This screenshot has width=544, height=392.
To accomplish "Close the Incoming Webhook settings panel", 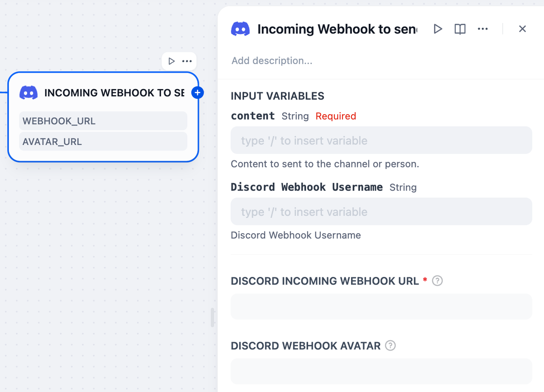I will point(522,29).
